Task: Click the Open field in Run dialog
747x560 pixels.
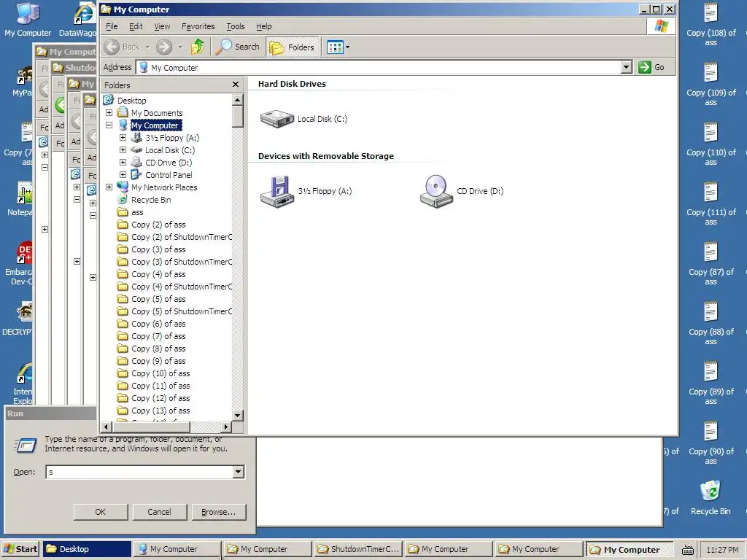Action: (x=139, y=472)
